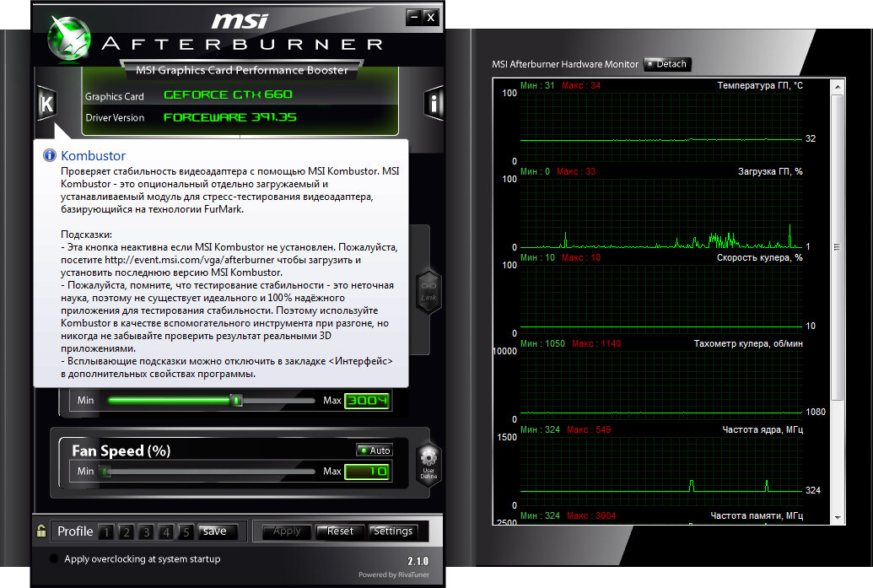Open the Settings dialog
873x588 pixels.
tap(393, 531)
